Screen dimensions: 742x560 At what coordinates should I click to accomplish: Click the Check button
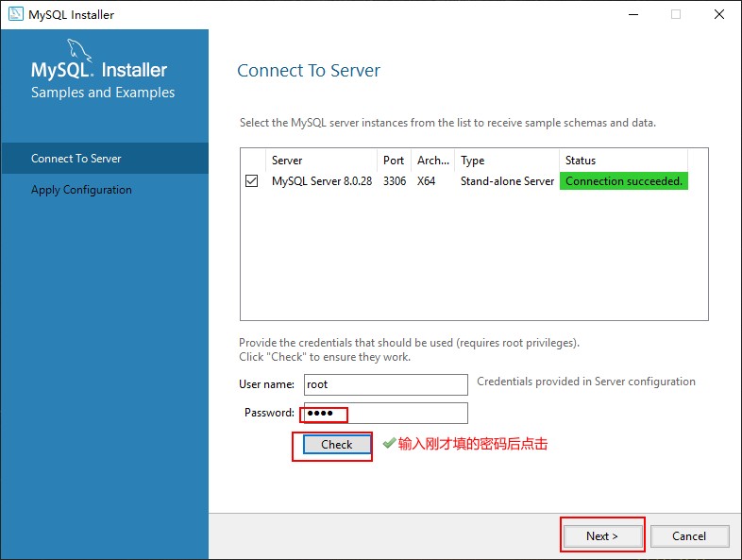[336, 445]
